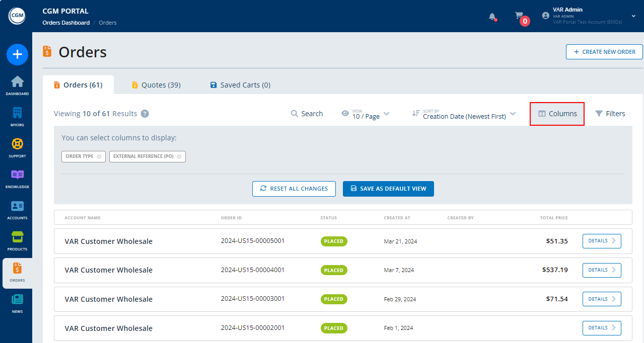Open the blue plus create button
Image resolution: width=644 pixels, height=343 pixels.
tap(17, 54)
